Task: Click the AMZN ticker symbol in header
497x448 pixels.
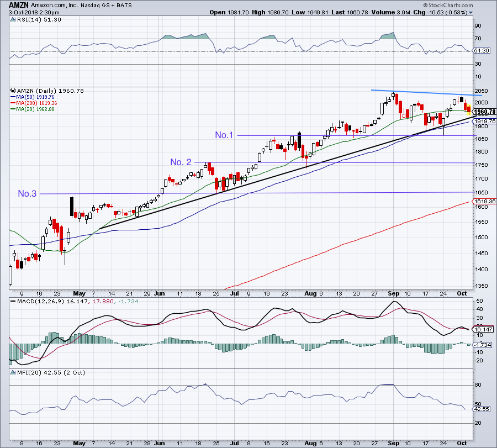Action: click(19, 5)
